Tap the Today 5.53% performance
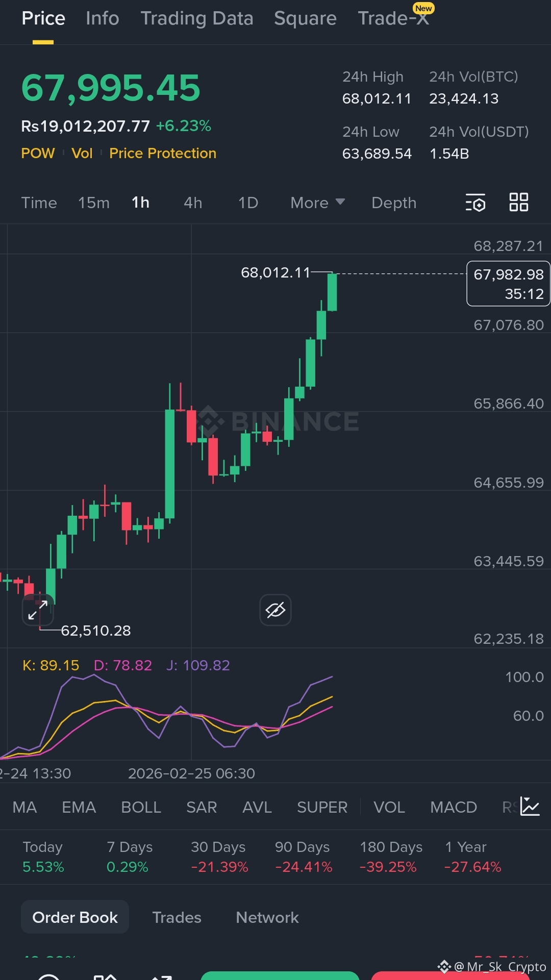This screenshot has width=551, height=980. point(43,857)
